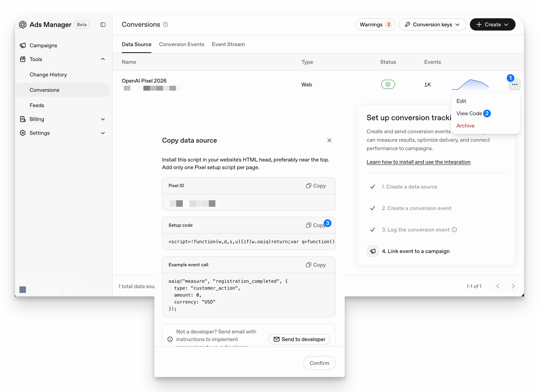Choose View Code in the context menu
The image size is (539, 392).
coord(469,114)
